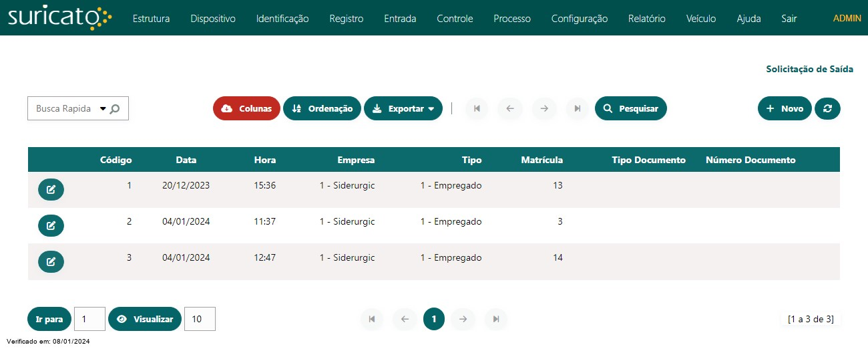Click the next page arrow in the bottom pager
The height and width of the screenshot is (351, 868).
[x=462, y=320]
